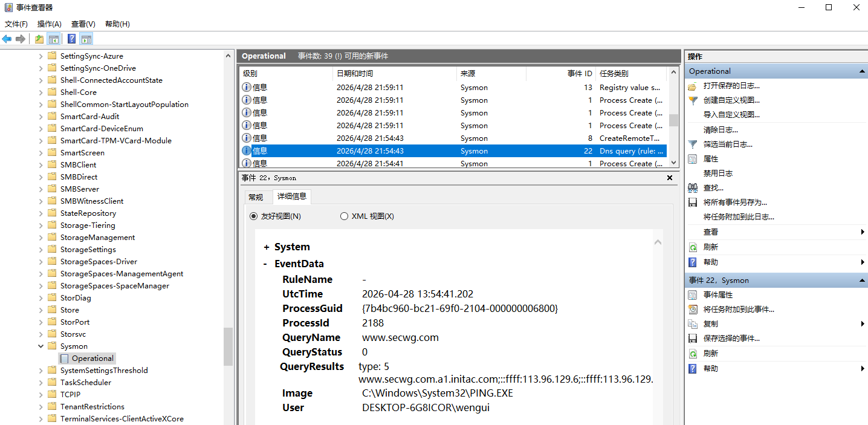Click the toolbar Help question mark icon
The height and width of the screenshot is (425, 868).
coord(71,39)
